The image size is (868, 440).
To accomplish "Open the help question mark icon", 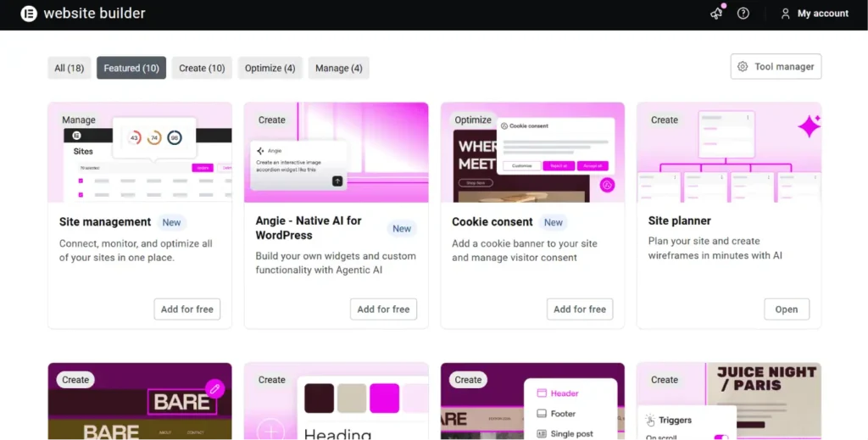I will tap(743, 14).
